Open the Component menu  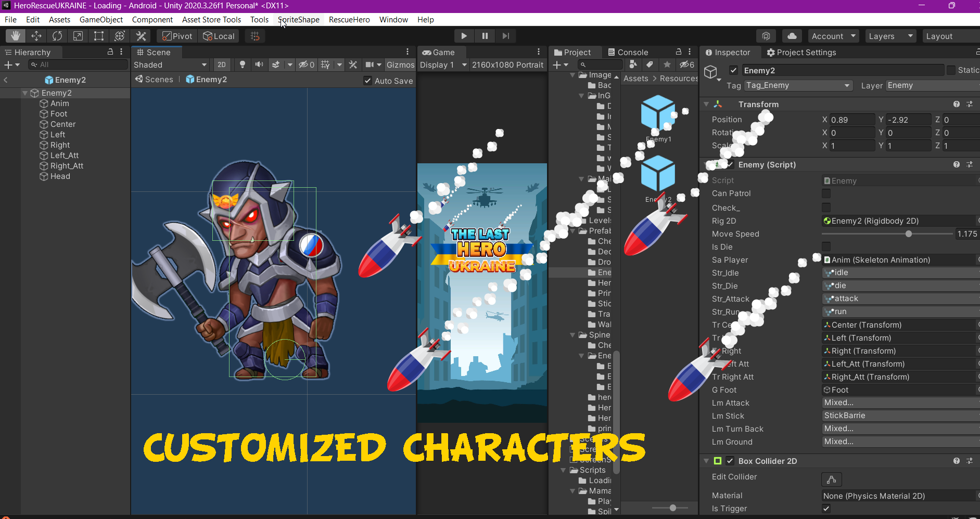(152, 20)
